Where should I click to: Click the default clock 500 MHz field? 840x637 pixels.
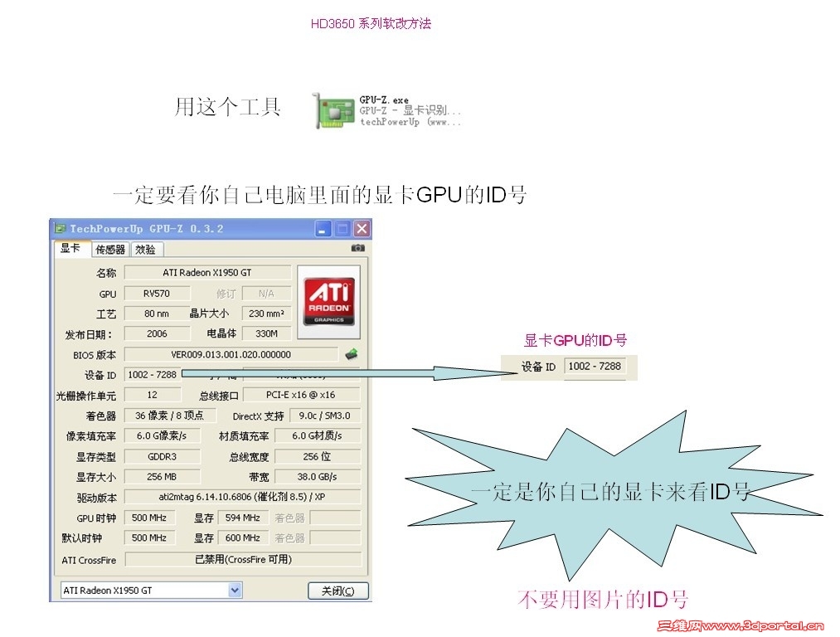149,537
